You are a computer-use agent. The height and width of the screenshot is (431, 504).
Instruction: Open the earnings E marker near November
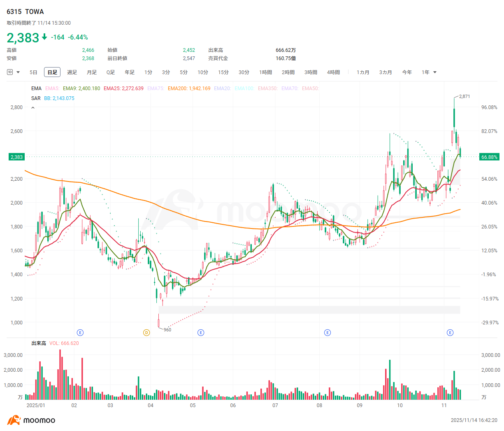click(450, 333)
